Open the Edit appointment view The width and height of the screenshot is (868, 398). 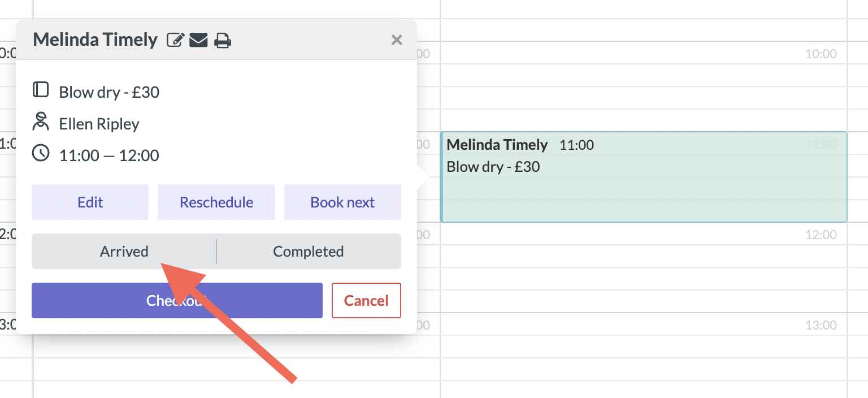90,202
